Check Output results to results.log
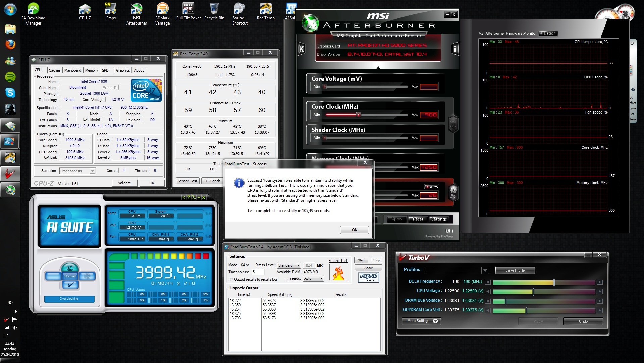 (x=231, y=279)
